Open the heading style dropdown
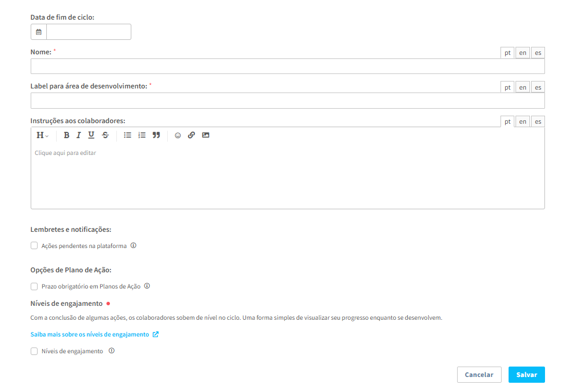567x392 pixels. point(42,135)
